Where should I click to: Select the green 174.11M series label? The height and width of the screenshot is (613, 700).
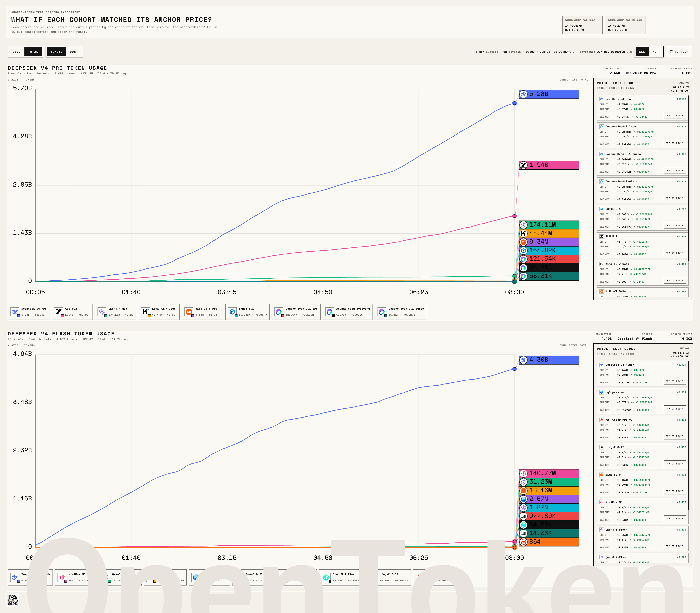549,225
